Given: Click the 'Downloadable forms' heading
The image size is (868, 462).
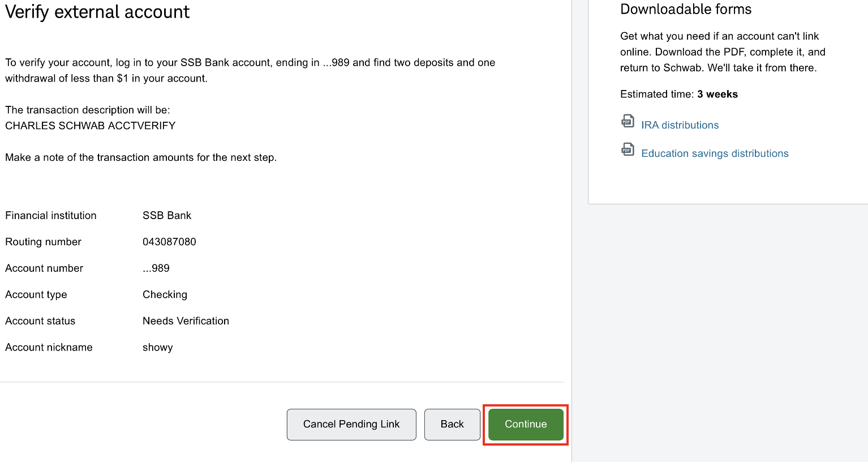Looking at the screenshot, I should coord(686,9).
